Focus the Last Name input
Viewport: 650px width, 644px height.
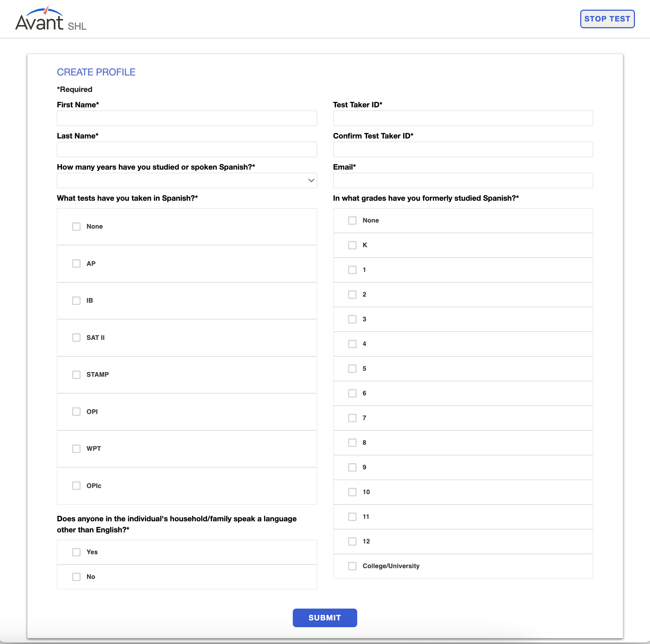(186, 150)
